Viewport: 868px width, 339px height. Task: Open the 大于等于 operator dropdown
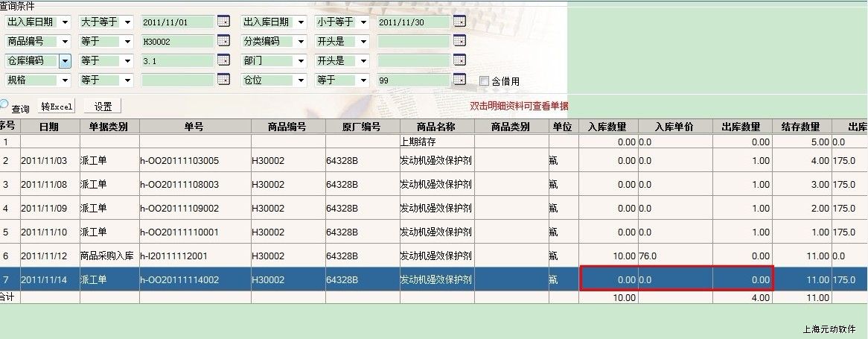[x=127, y=22]
